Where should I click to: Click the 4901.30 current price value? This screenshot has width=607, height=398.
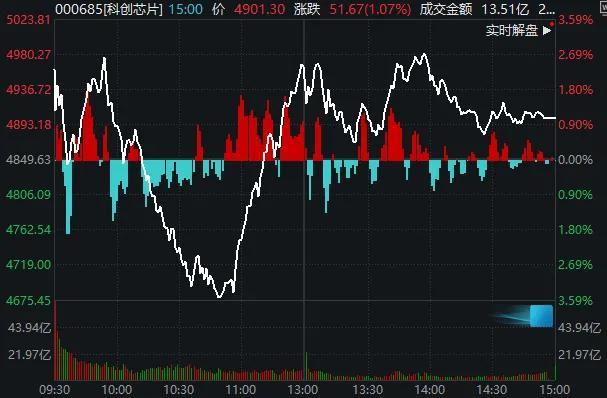pyautogui.click(x=259, y=9)
